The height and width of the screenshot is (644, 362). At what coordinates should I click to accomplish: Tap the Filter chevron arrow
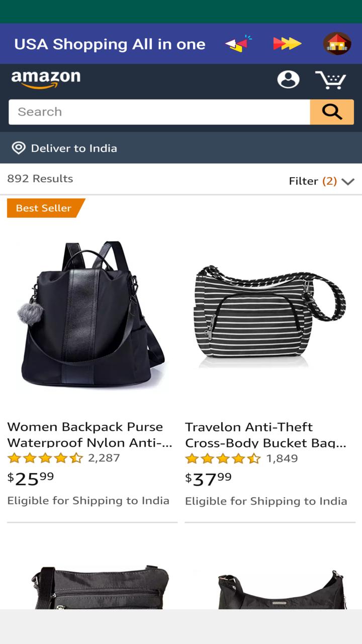coord(348,182)
